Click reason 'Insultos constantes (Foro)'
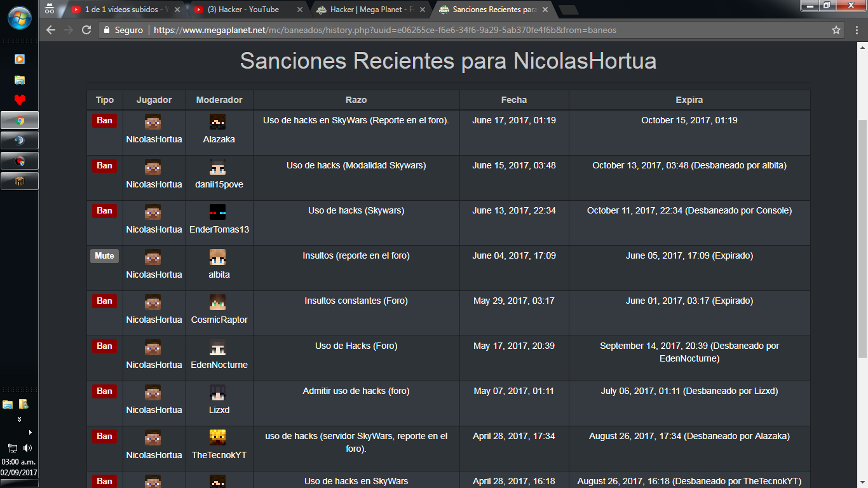 pos(356,301)
